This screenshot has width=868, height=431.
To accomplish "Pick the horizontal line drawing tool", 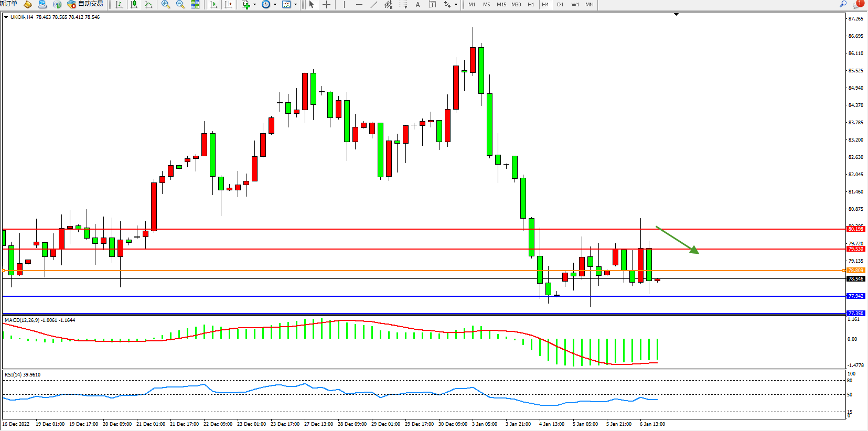I will [359, 5].
